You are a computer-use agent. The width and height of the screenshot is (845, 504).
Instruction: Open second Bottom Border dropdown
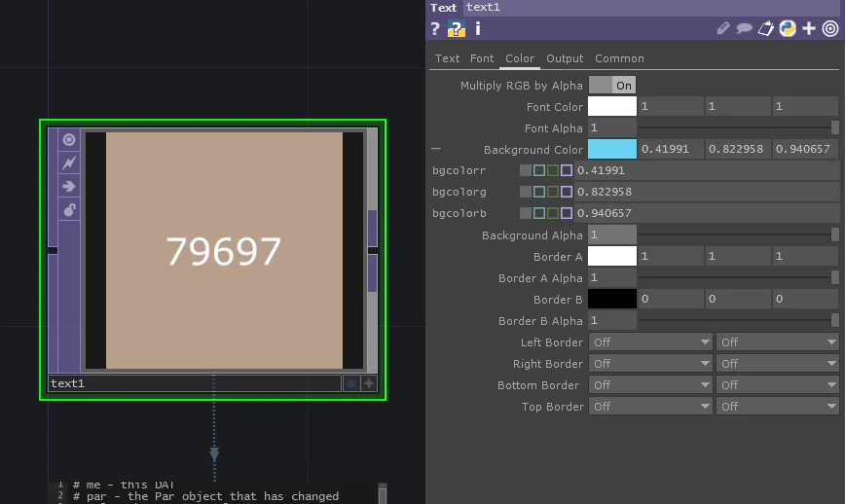[778, 385]
